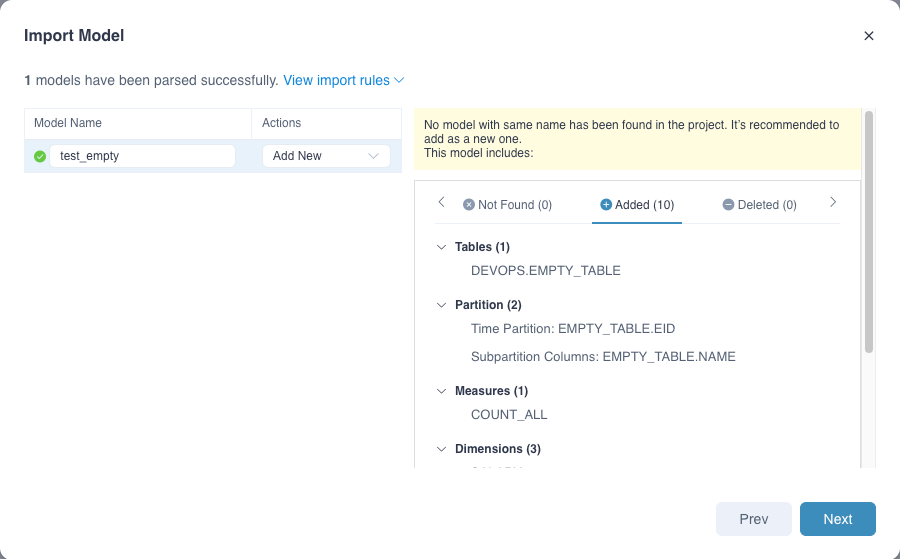This screenshot has height=559, width=900.
Task: Click the Next button
Action: (x=837, y=519)
